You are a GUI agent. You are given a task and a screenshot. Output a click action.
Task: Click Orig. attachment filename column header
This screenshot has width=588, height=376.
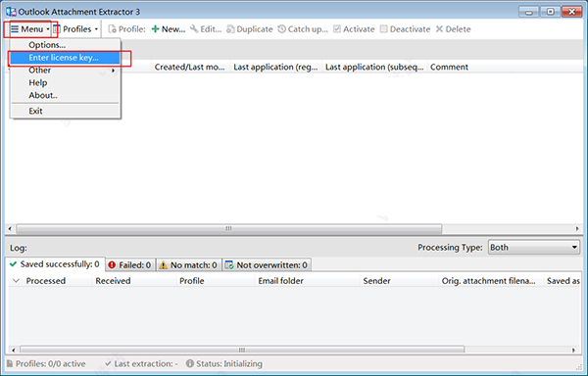coord(491,281)
